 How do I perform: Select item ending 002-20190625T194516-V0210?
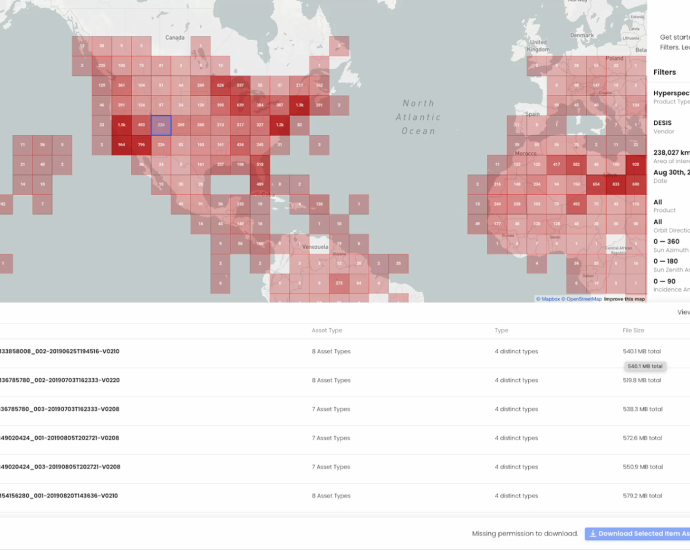pyautogui.click(x=59, y=352)
